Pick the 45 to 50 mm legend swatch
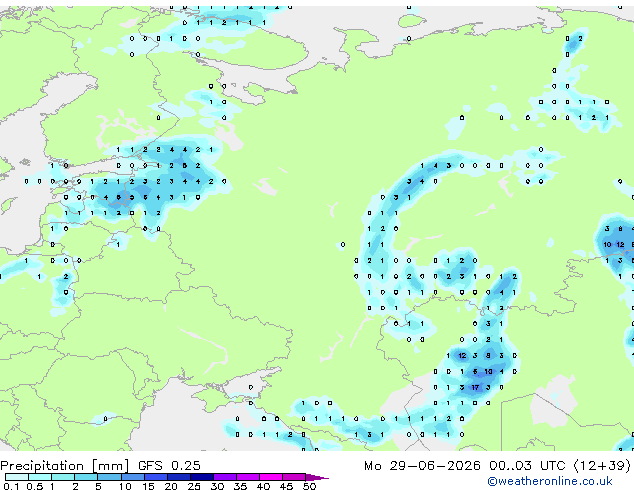The height and width of the screenshot is (490, 634). pyautogui.click(x=294, y=477)
